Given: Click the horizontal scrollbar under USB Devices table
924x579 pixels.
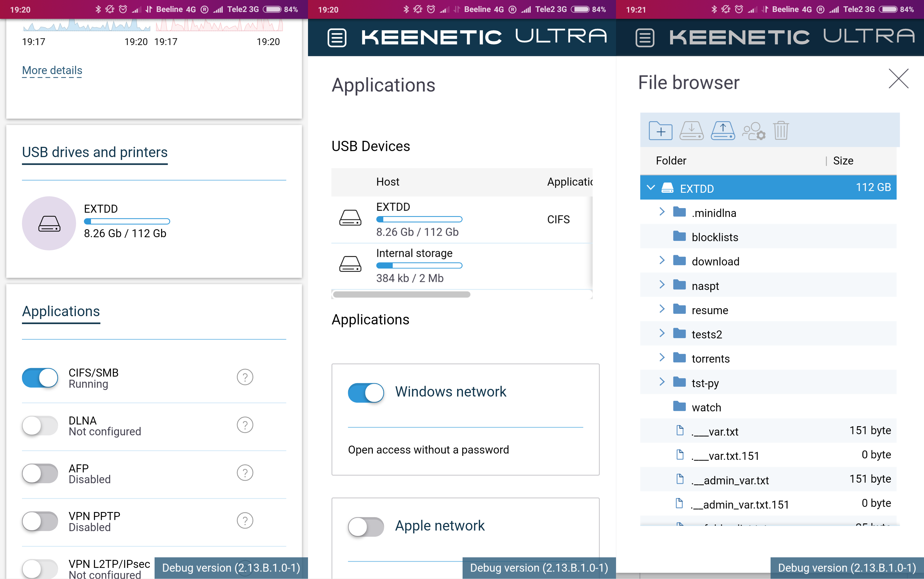Looking at the screenshot, I should coord(402,294).
